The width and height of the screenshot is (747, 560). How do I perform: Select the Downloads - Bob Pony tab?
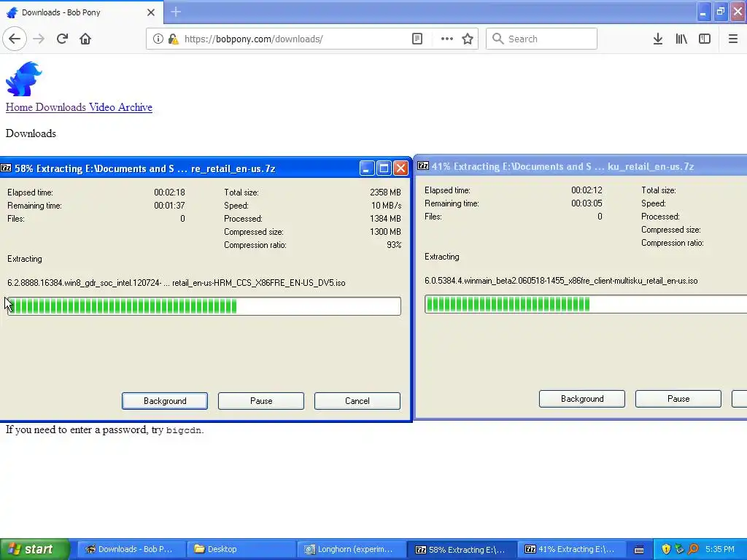pos(82,12)
